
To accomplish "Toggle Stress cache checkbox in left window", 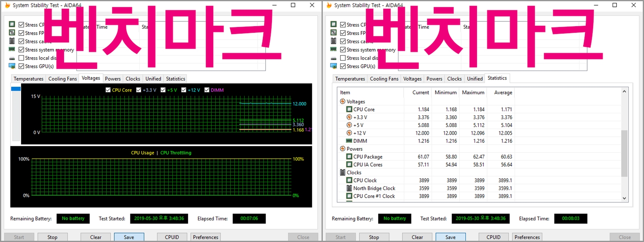I will (x=21, y=41).
